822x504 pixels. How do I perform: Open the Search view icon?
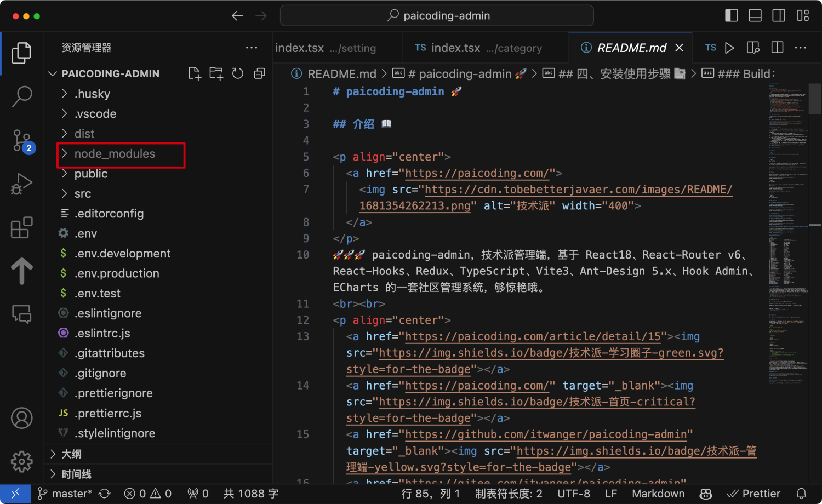coord(21,96)
